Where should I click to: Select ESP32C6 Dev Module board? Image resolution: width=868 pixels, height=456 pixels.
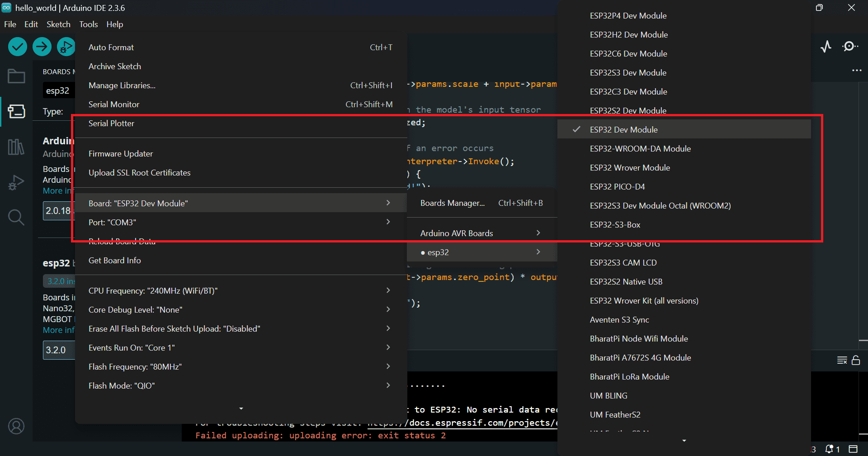pos(684,53)
